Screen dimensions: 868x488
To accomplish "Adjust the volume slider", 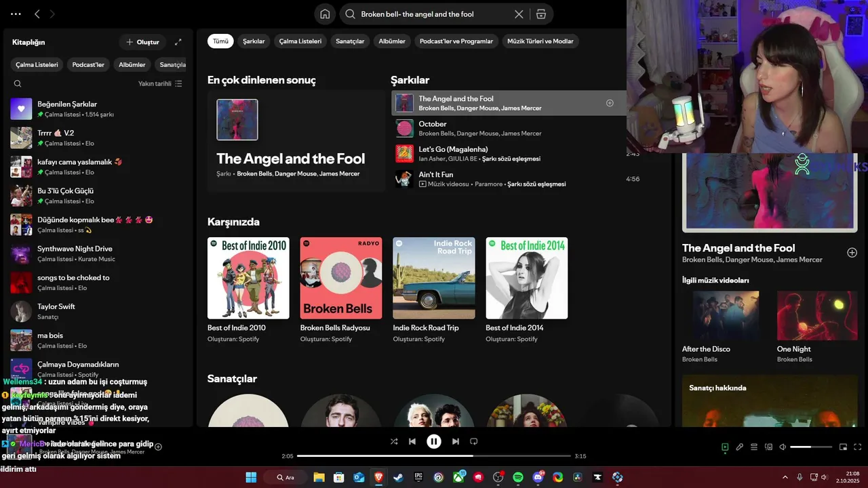I will [811, 447].
